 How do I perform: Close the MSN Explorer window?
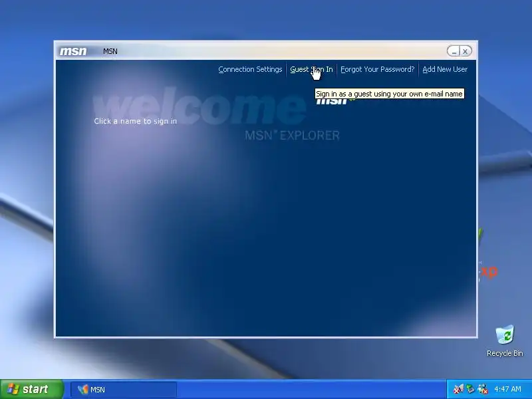click(x=465, y=51)
